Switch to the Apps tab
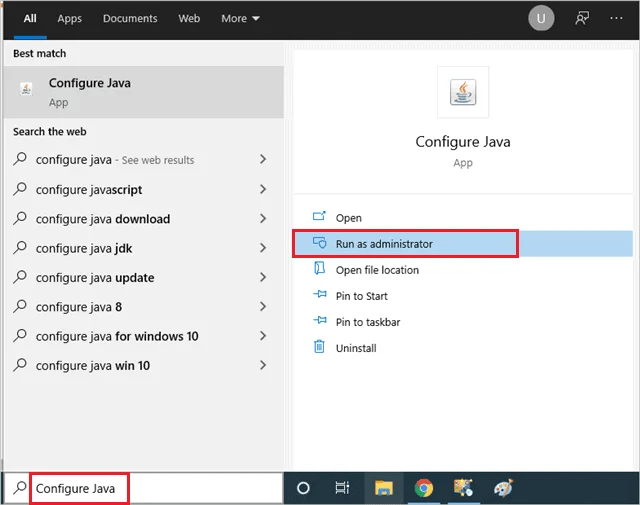 (69, 19)
